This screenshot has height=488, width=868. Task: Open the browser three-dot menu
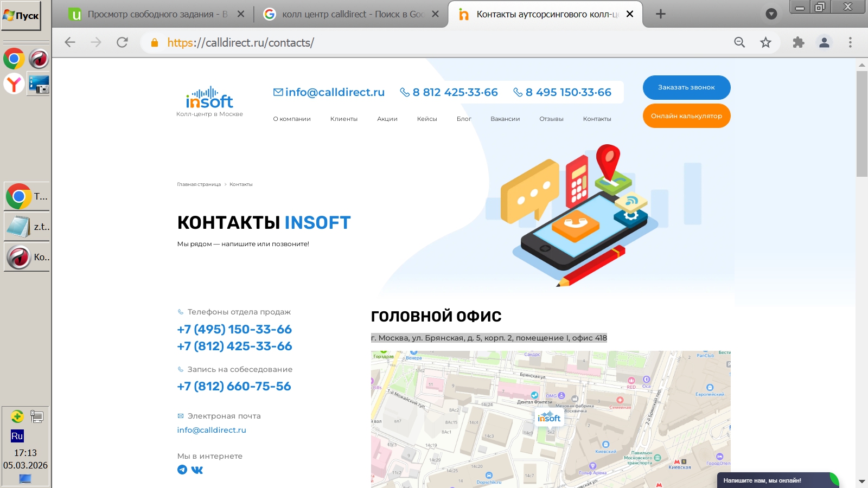(850, 42)
